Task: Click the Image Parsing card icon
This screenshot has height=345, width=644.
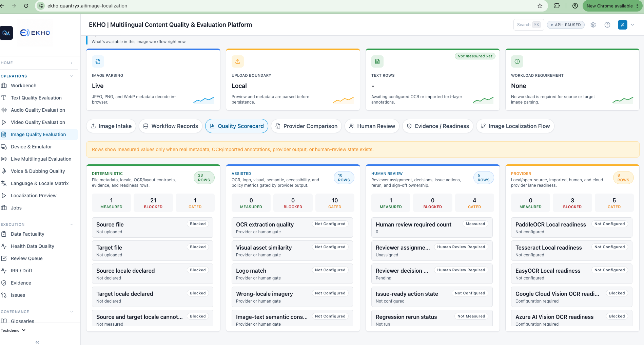Action: [x=98, y=61]
